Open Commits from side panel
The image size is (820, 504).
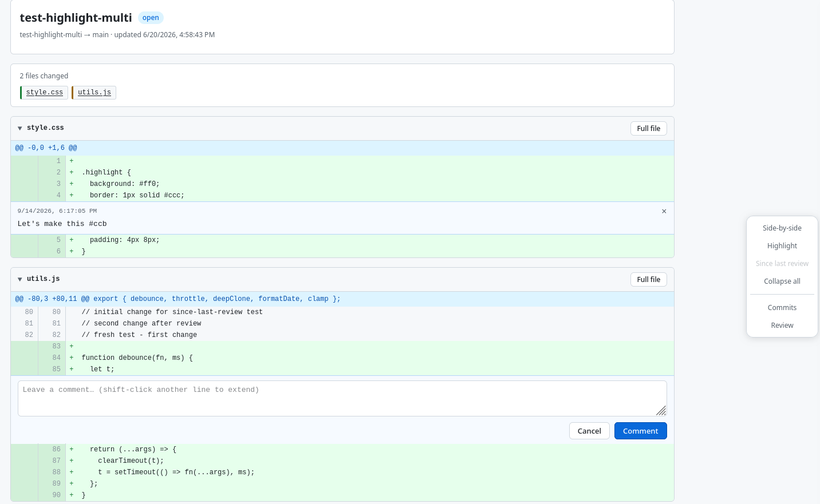(782, 308)
